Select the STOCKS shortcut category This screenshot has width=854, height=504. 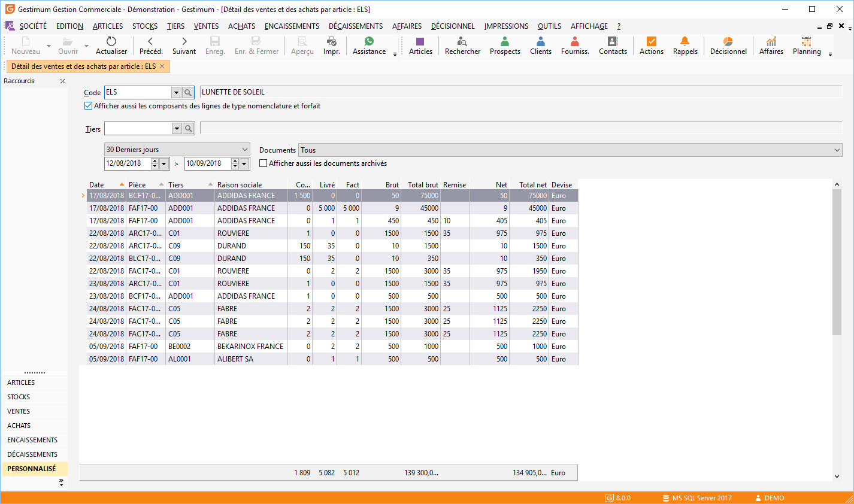coord(35,397)
